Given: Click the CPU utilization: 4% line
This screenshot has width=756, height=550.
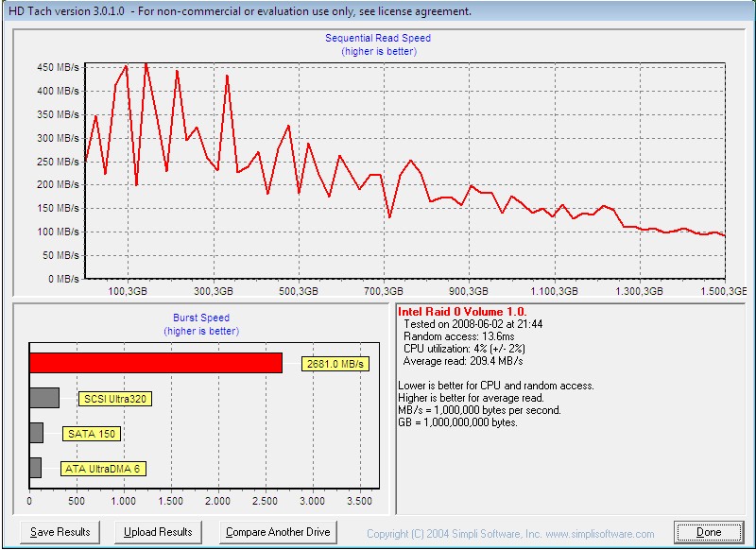Looking at the screenshot, I should click(464, 349).
